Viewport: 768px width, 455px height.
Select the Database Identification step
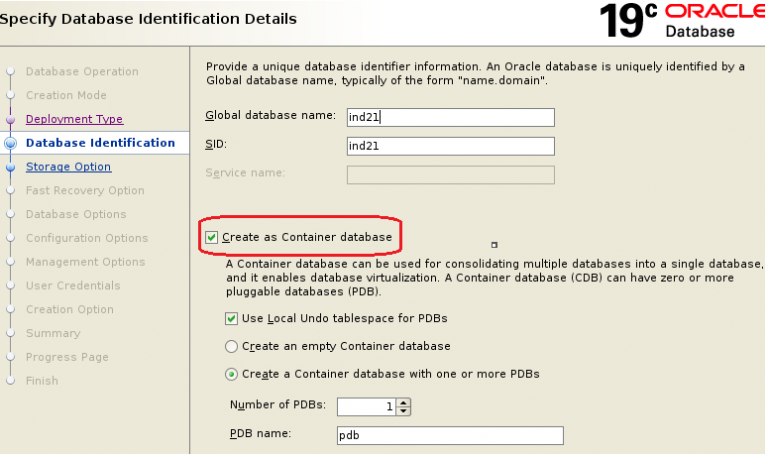click(100, 143)
